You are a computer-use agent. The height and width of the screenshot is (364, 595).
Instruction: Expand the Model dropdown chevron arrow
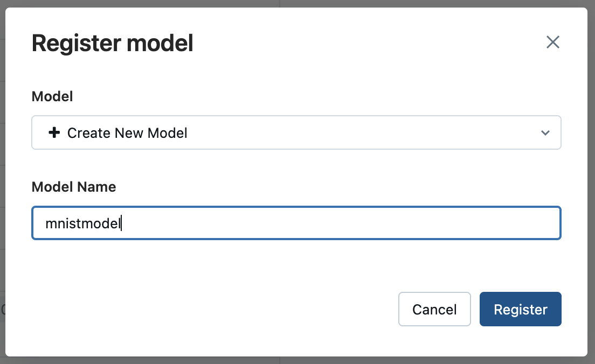545,133
